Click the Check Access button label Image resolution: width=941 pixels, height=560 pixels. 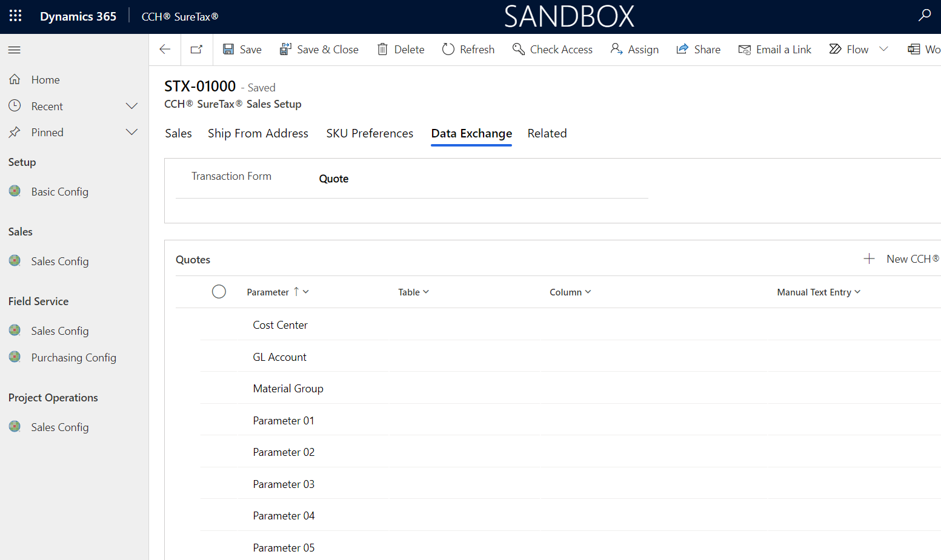561,50
